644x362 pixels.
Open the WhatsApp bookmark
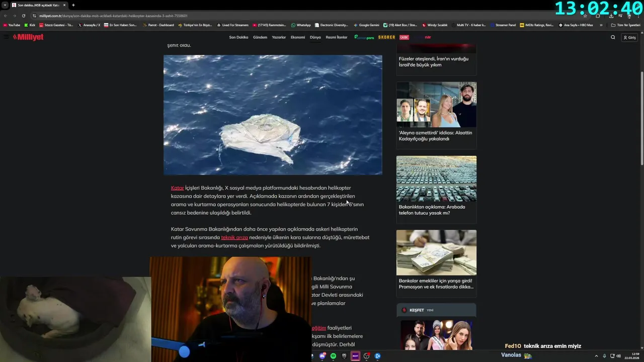point(301,25)
